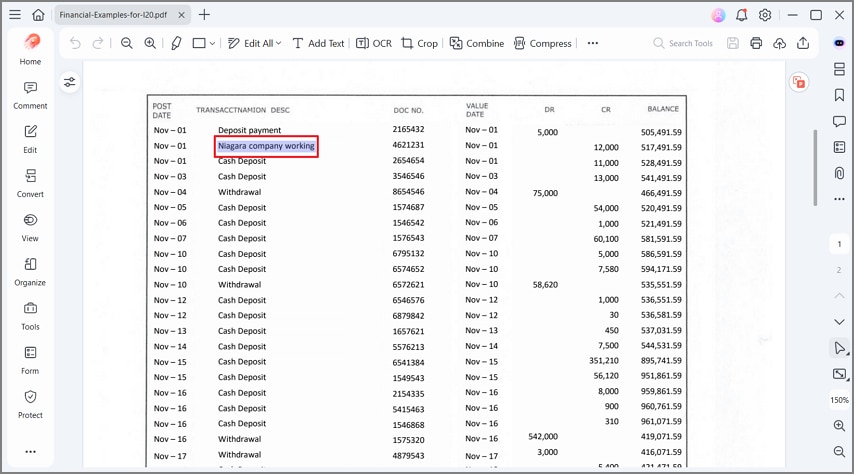Go to the previous page arrow

point(839,296)
